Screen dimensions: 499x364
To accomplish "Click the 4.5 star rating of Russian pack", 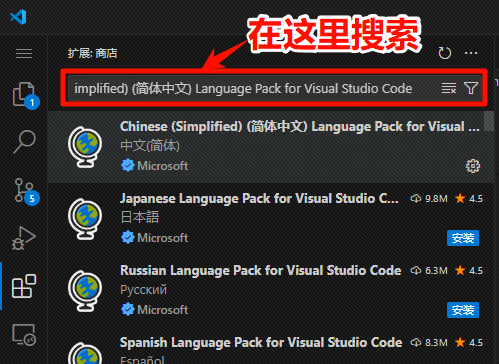I will [x=469, y=271].
